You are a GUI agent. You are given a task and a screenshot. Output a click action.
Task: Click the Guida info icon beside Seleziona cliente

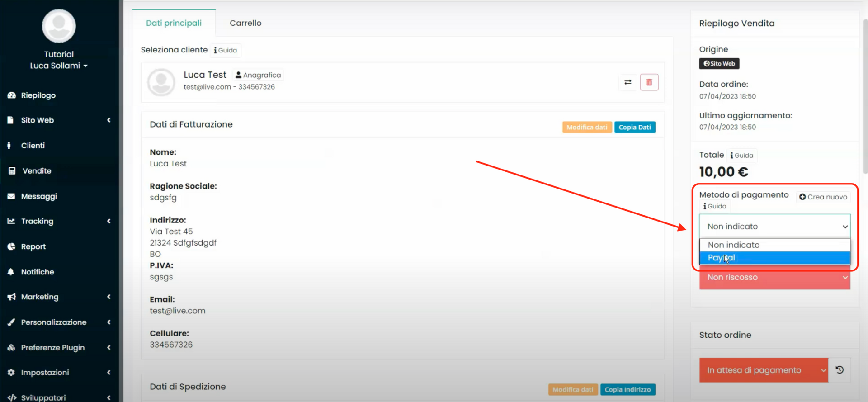pos(226,50)
